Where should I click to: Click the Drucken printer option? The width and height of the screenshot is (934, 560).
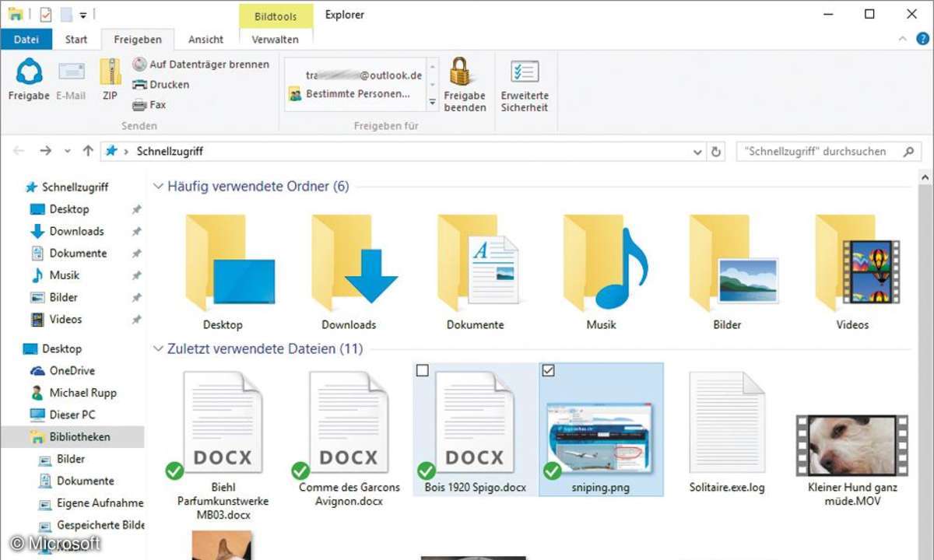160,85
